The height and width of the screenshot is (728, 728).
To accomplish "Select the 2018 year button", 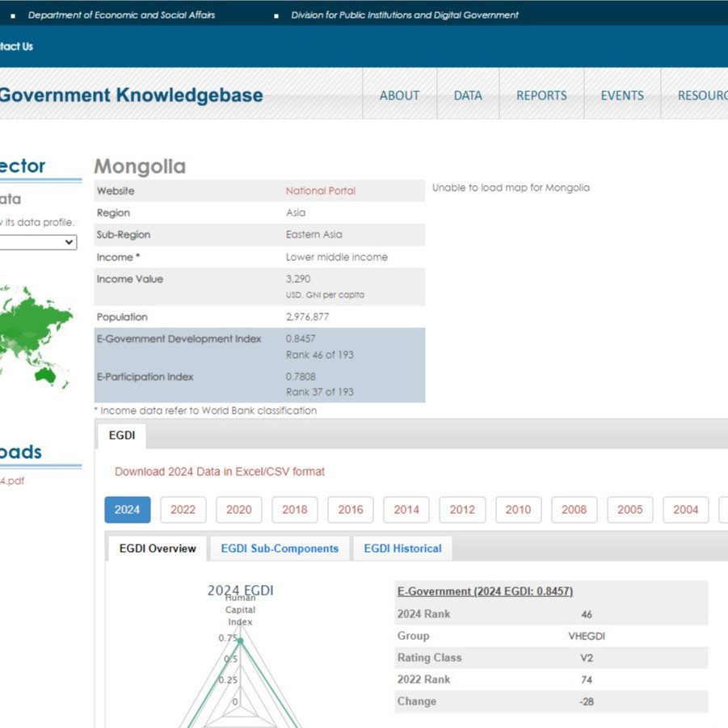I will pos(295,510).
